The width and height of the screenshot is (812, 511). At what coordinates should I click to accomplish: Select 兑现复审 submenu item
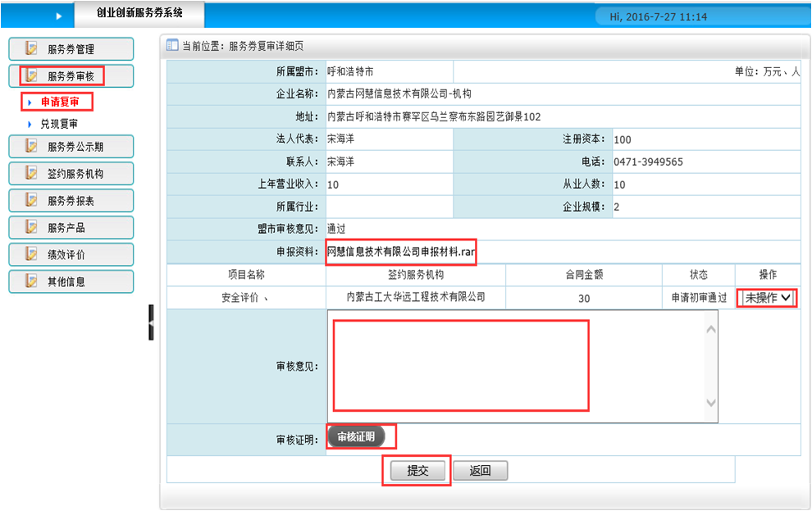click(59, 124)
